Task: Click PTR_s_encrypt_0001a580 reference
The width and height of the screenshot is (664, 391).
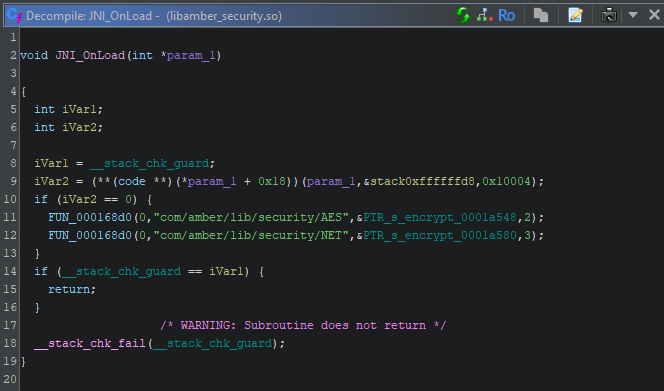Action: click(440, 235)
